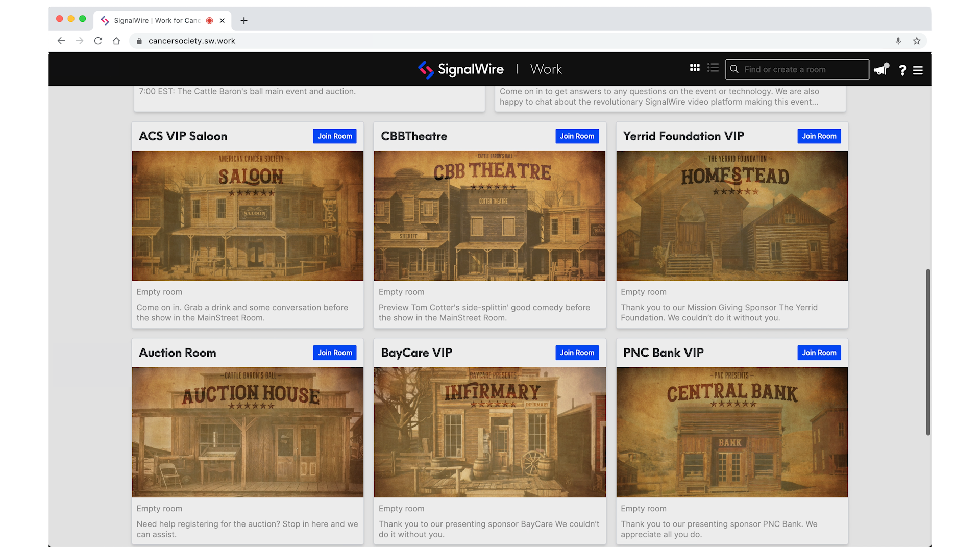The image size is (980, 551).
Task: Click the recording indicator on tab
Action: click(x=209, y=20)
